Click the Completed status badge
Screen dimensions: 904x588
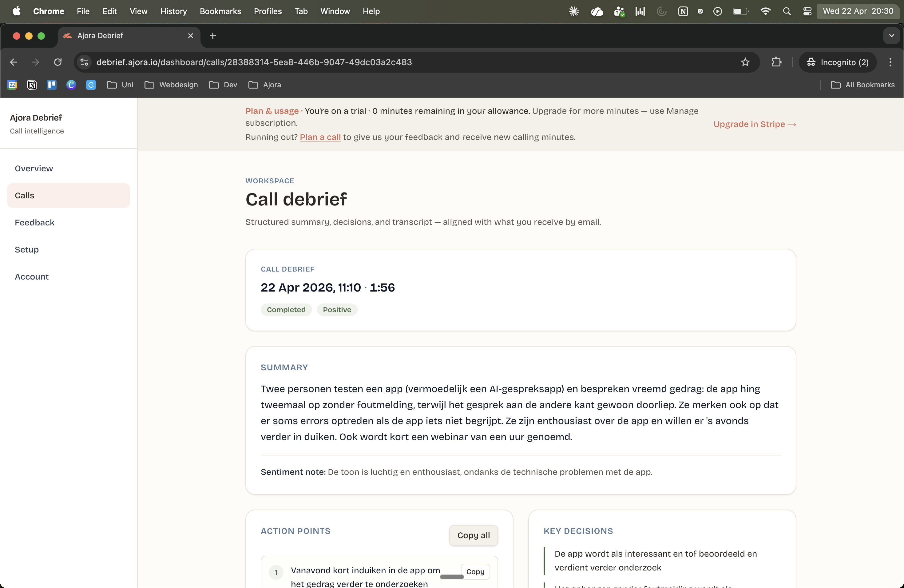point(286,310)
